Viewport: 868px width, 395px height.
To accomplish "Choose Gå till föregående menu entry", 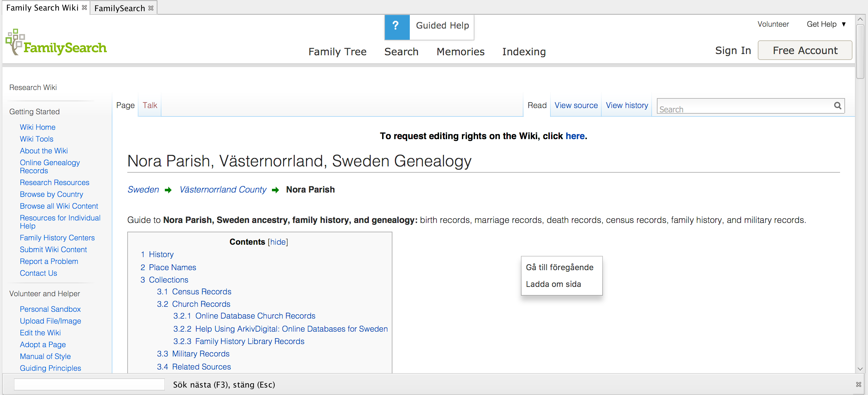I will 559,267.
